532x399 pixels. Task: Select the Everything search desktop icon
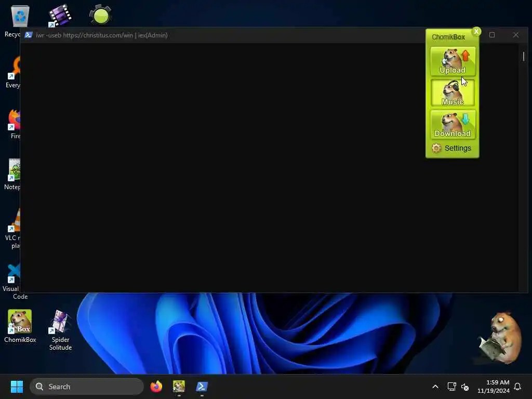coord(13,72)
